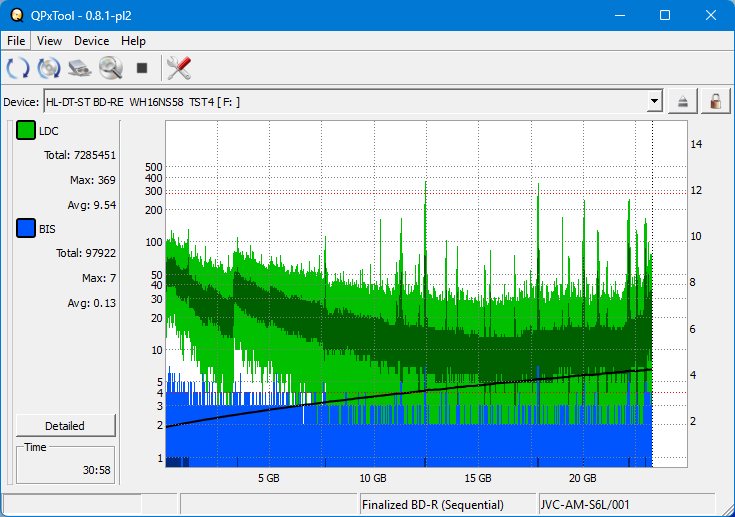This screenshot has width=735, height=517.
Task: Open the File menu
Action: [16, 41]
